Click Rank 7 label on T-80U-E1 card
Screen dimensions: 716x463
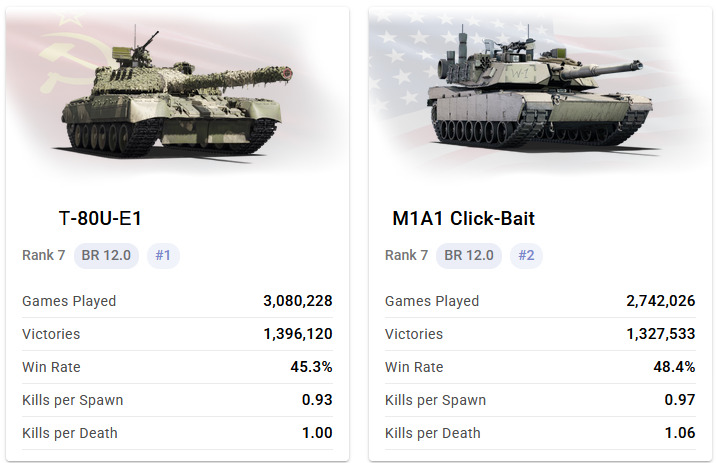[43, 255]
